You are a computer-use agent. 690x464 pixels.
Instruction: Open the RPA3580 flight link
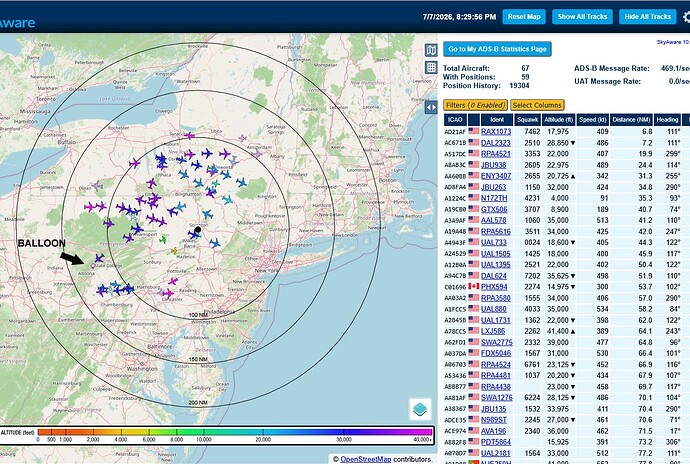495,298
